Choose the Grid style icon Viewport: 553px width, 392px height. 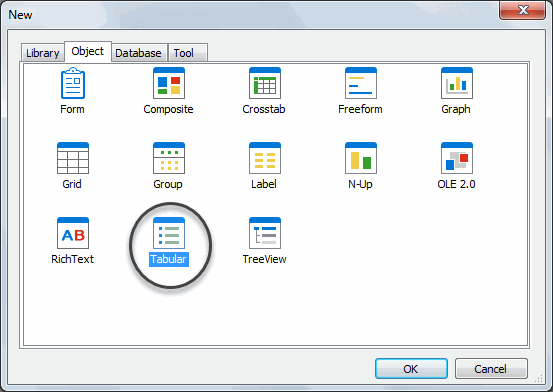(x=73, y=158)
